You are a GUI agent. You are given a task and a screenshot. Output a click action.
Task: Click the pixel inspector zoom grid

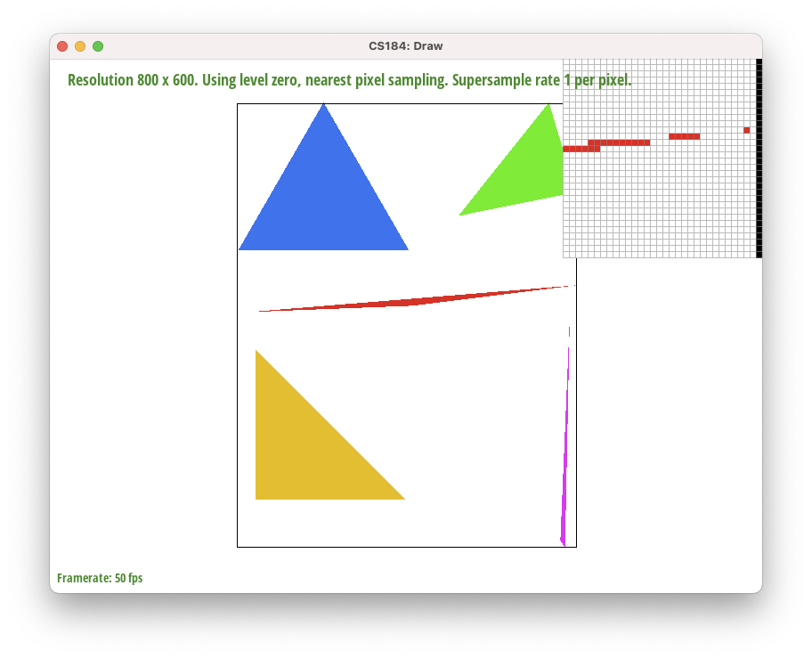coord(662,158)
